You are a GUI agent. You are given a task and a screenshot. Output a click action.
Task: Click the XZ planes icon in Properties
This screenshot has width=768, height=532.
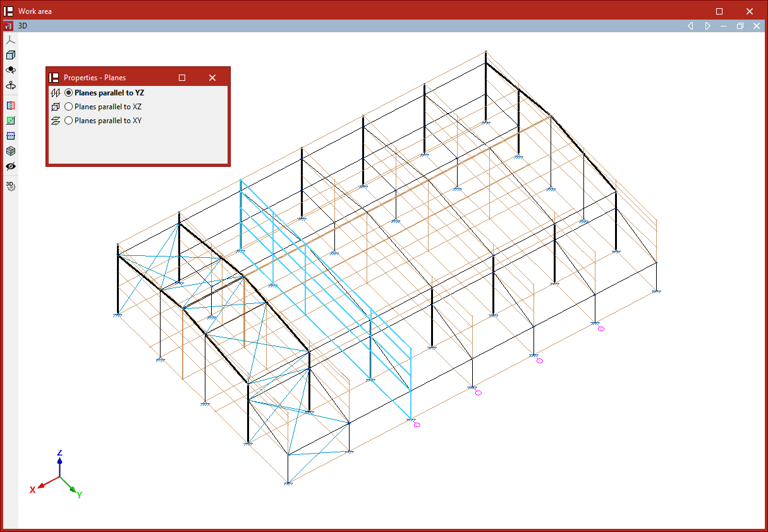click(55, 107)
